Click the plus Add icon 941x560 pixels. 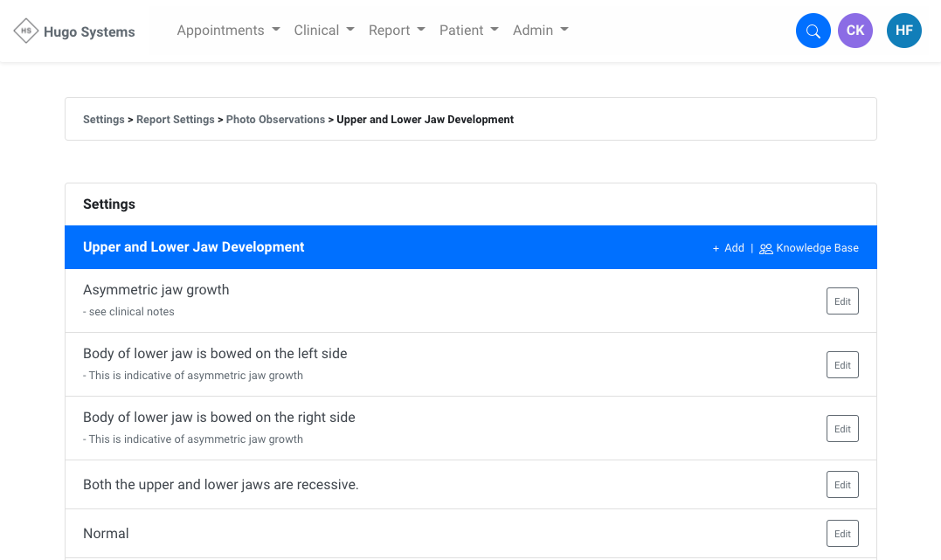click(716, 248)
